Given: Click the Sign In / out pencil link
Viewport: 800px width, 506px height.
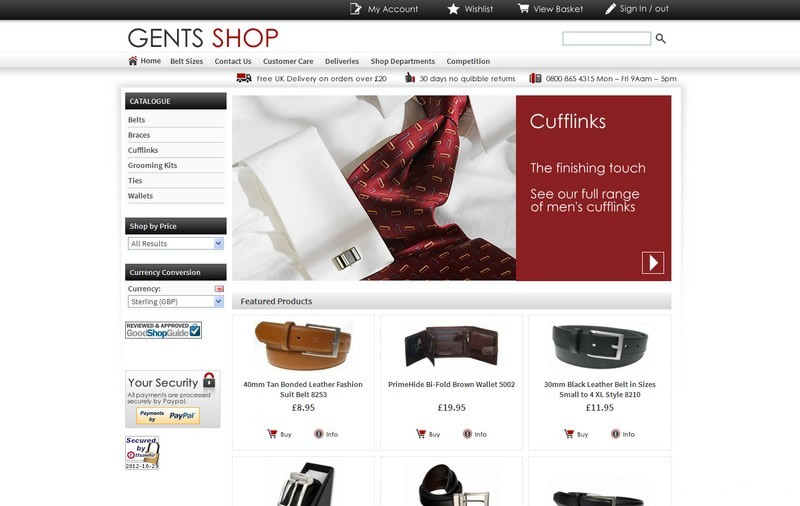Looking at the screenshot, I should pos(636,9).
